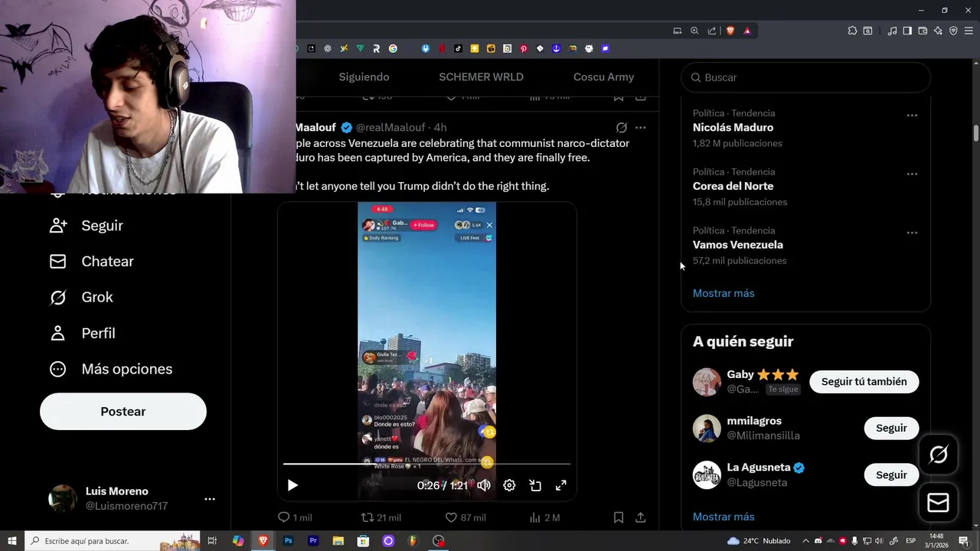Viewport: 980px width, 551px height.
Task: Show the browser sidebar panel
Action: (x=907, y=31)
